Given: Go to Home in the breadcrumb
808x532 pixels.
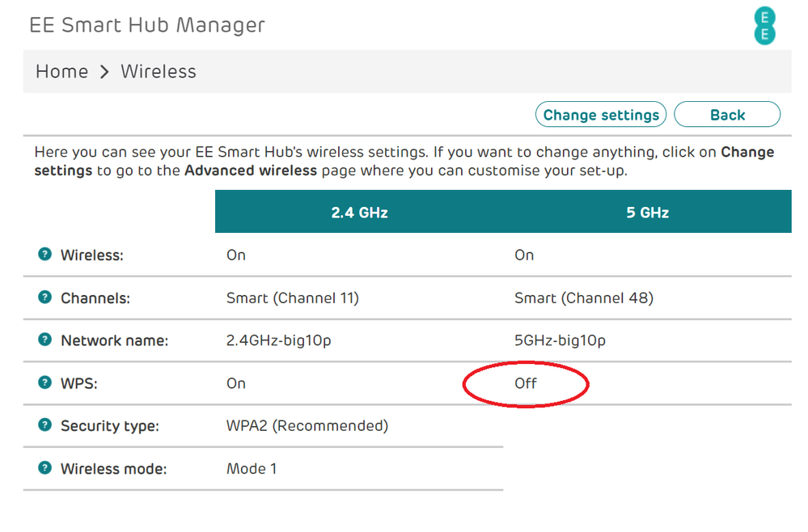Looking at the screenshot, I should coord(61,72).
